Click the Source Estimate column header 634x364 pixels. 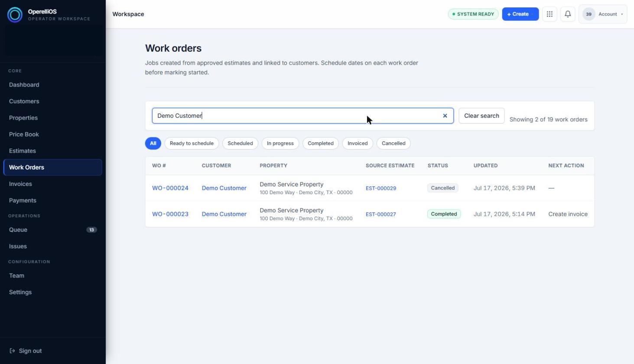[390, 166]
